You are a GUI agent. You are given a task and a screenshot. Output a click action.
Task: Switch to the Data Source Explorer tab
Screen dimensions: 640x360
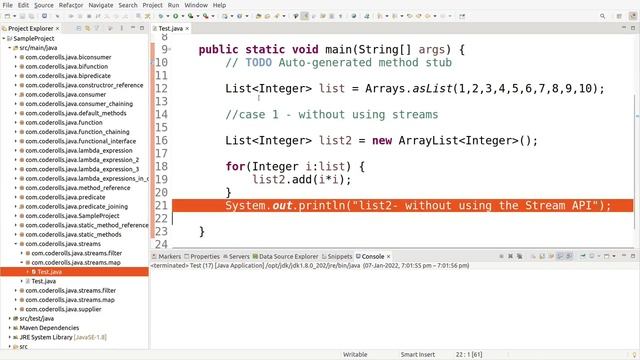click(285, 256)
